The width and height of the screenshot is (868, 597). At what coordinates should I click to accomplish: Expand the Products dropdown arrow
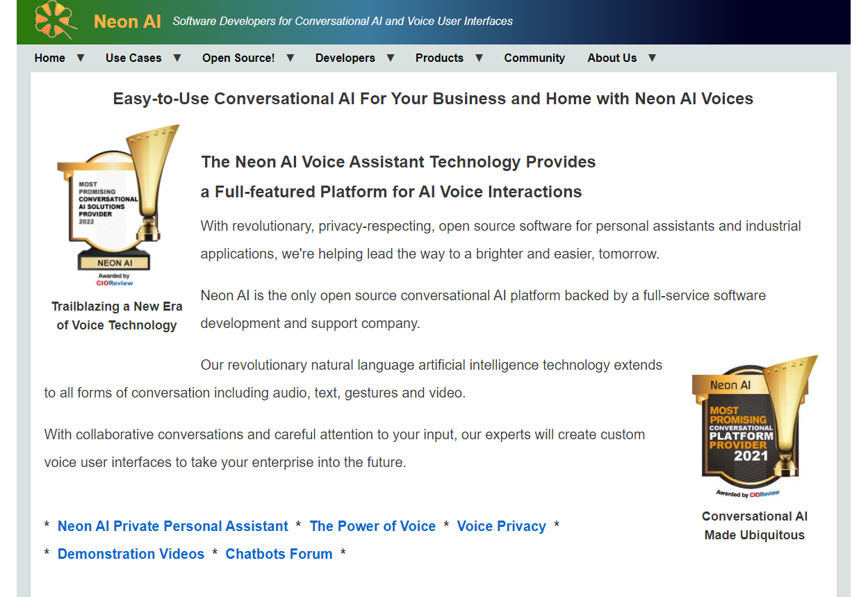479,58
